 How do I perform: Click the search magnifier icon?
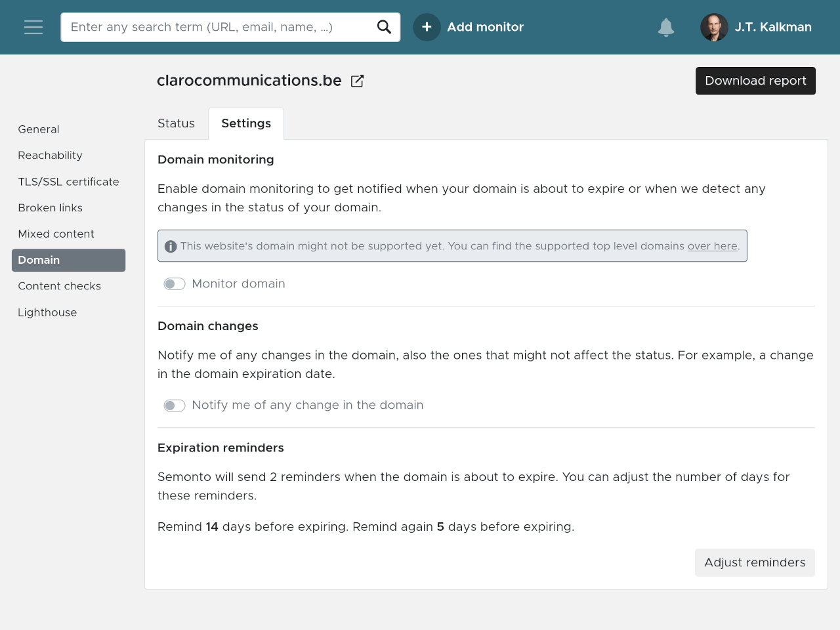[x=384, y=27]
